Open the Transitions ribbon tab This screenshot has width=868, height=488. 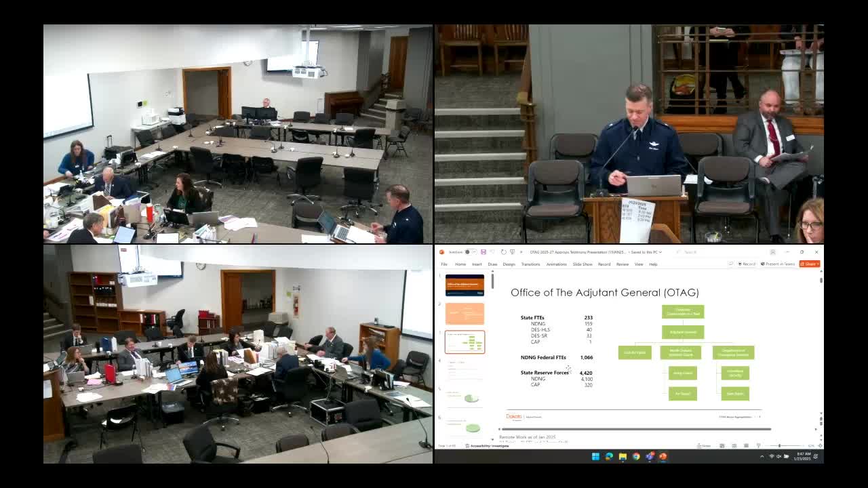coord(530,264)
